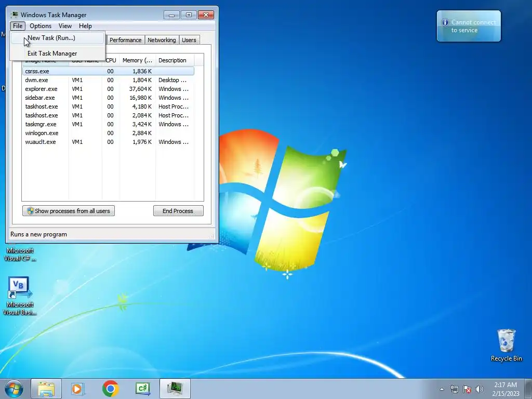Switch to the Networking tab

click(x=162, y=40)
